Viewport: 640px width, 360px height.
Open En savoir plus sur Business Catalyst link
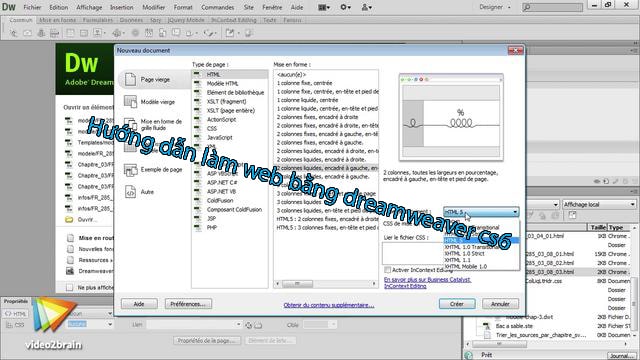tap(427, 283)
